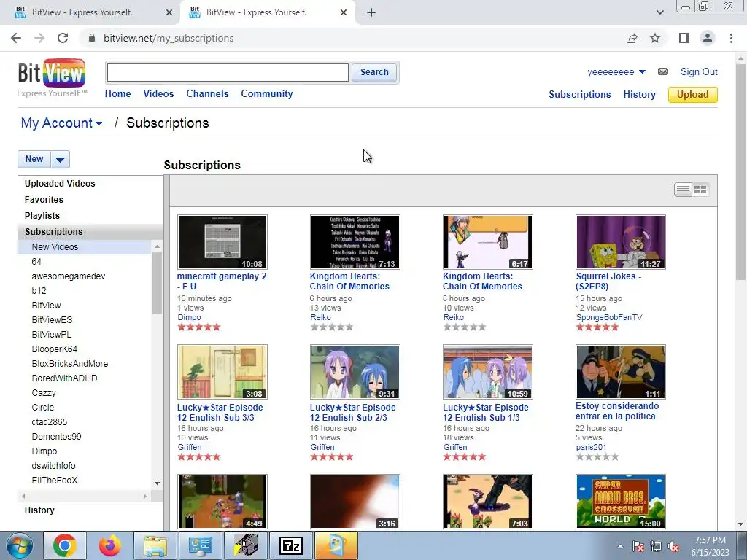The height and width of the screenshot is (560, 747).
Task: Click the Search button
Action: pos(374,72)
